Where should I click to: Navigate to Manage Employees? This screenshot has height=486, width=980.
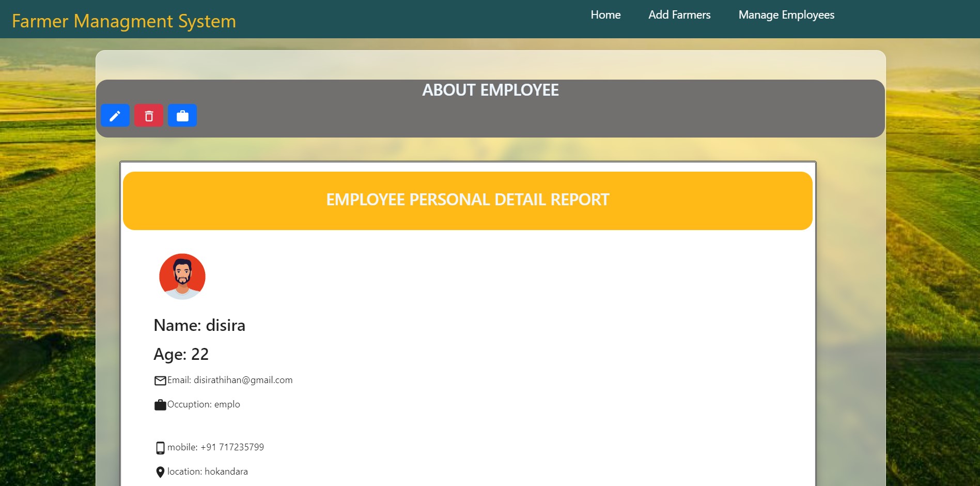tap(786, 15)
